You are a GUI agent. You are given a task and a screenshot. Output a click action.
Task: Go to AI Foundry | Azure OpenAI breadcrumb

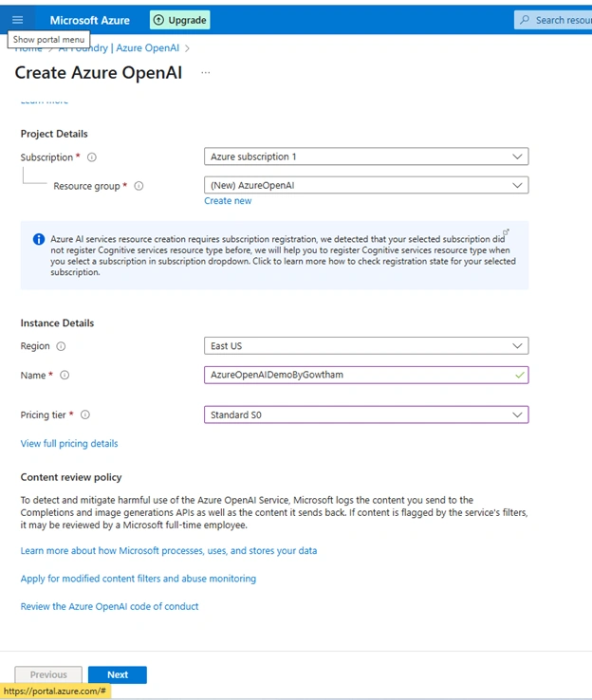tap(120, 48)
